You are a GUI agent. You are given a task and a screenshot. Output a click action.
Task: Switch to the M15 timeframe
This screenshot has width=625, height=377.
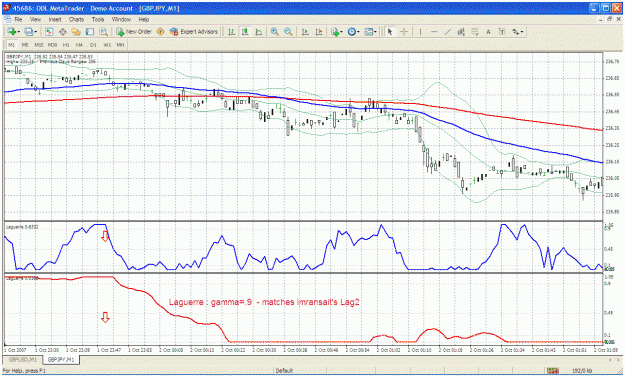(39, 45)
